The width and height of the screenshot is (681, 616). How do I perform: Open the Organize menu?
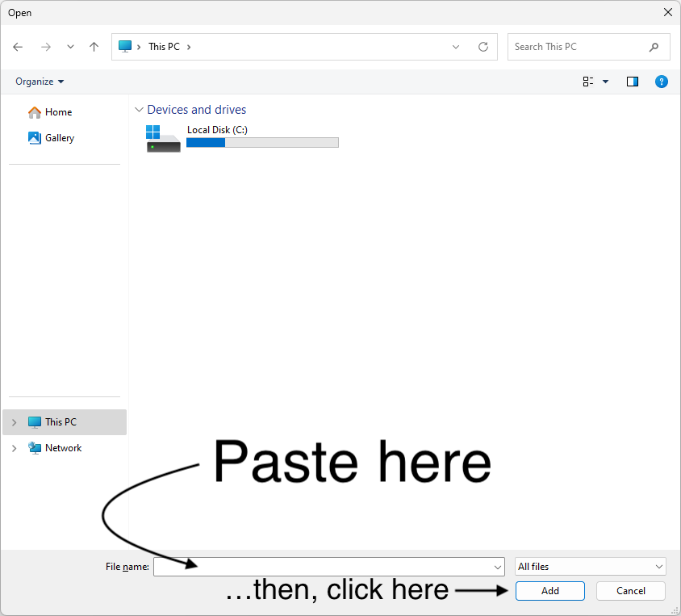pyautogui.click(x=39, y=82)
